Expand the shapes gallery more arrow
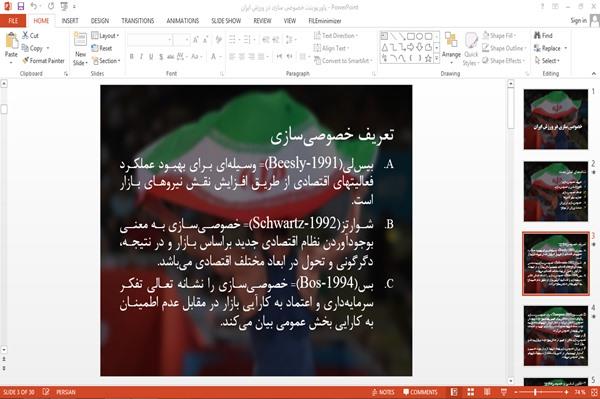600x399 pixels. [437, 58]
